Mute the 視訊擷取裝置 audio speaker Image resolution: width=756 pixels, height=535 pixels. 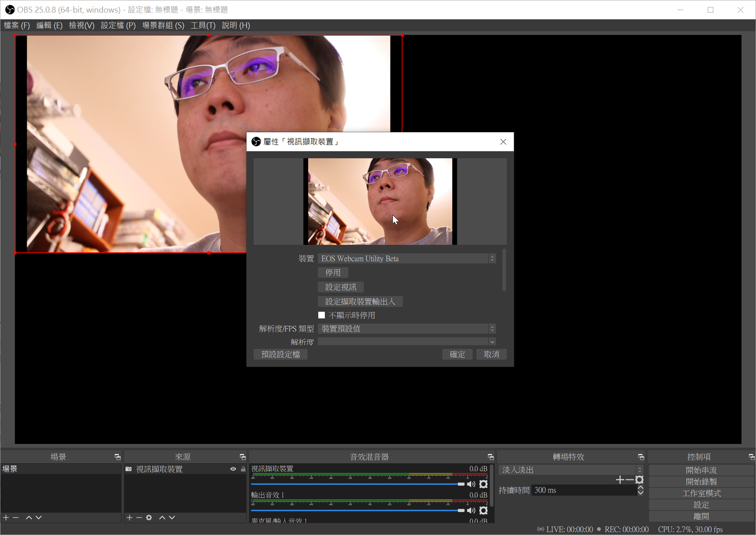(x=471, y=484)
